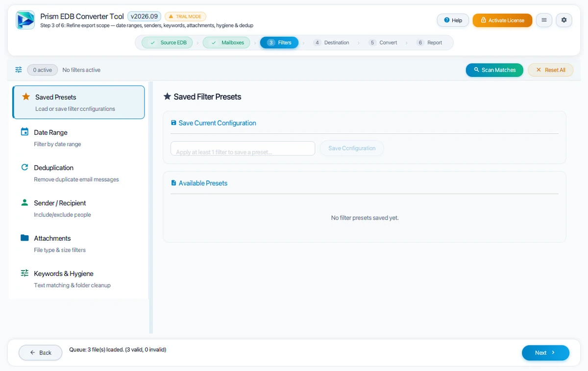Click the person icon for Sender / Recipient

(24, 202)
